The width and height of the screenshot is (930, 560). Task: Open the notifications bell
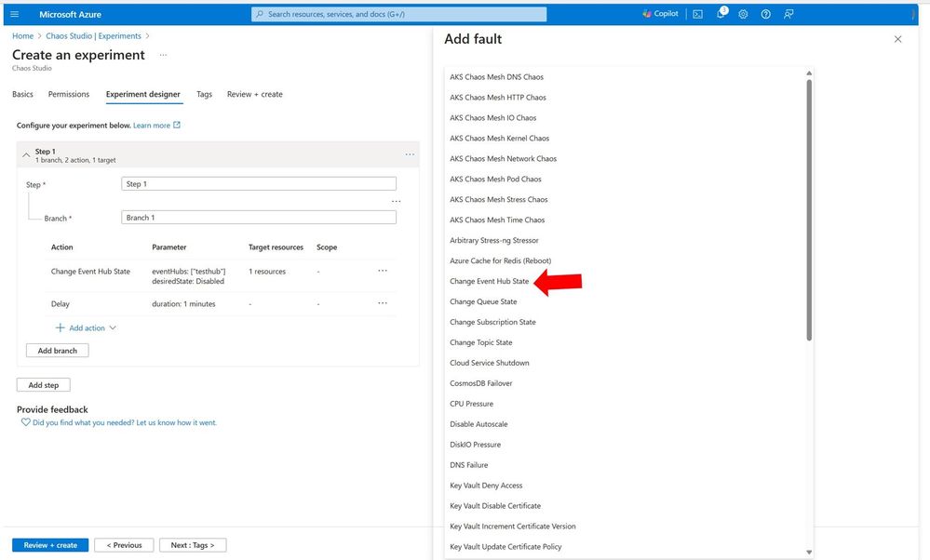(721, 14)
